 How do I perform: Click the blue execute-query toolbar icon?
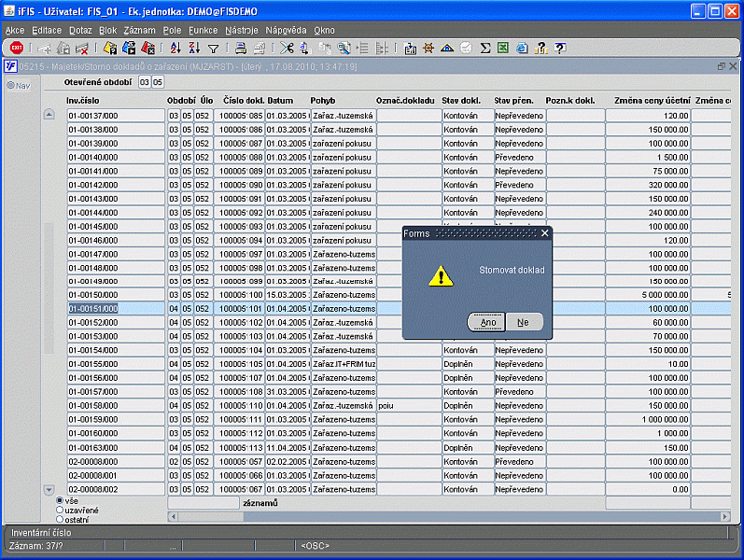point(129,48)
